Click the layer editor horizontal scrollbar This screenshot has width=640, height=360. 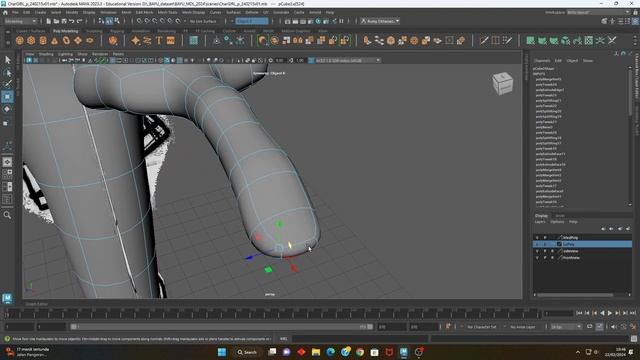coord(576,295)
